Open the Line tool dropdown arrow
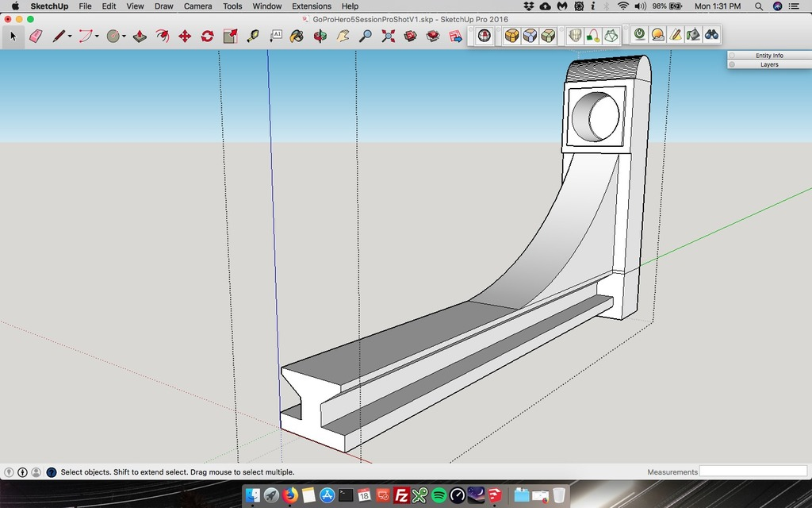Image resolution: width=812 pixels, height=508 pixels. [70, 35]
